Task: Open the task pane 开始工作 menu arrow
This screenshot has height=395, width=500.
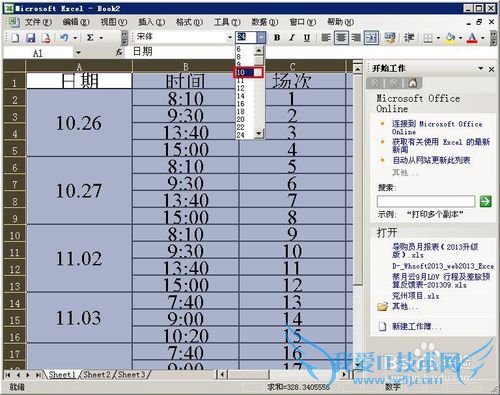Action: click(481, 68)
